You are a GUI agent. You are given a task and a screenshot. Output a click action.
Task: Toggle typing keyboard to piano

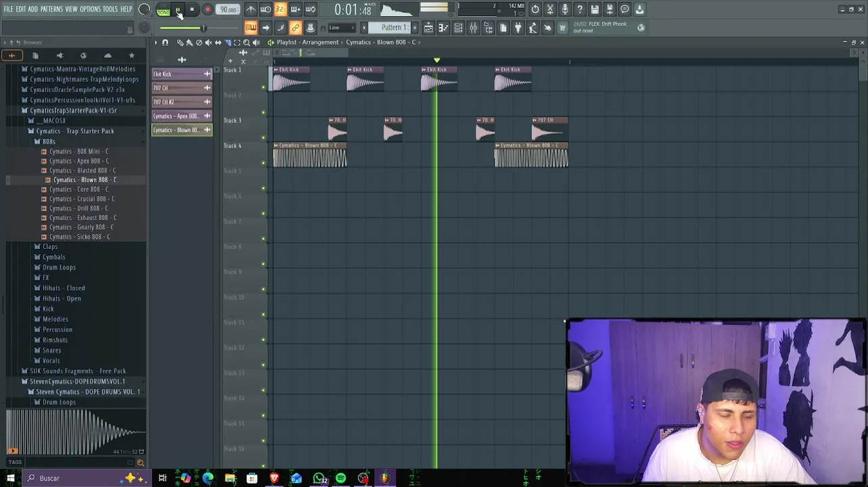pyautogui.click(x=250, y=28)
